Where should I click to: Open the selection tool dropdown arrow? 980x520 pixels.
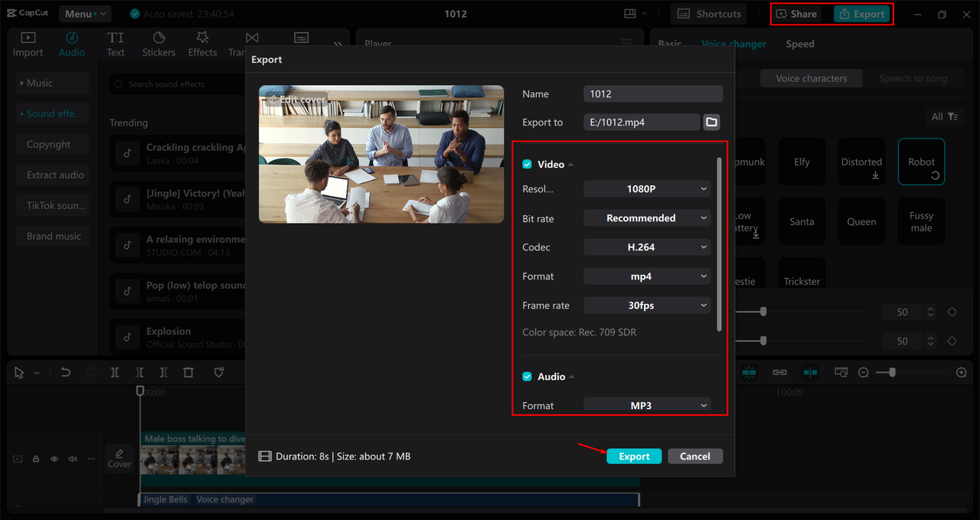pos(37,373)
